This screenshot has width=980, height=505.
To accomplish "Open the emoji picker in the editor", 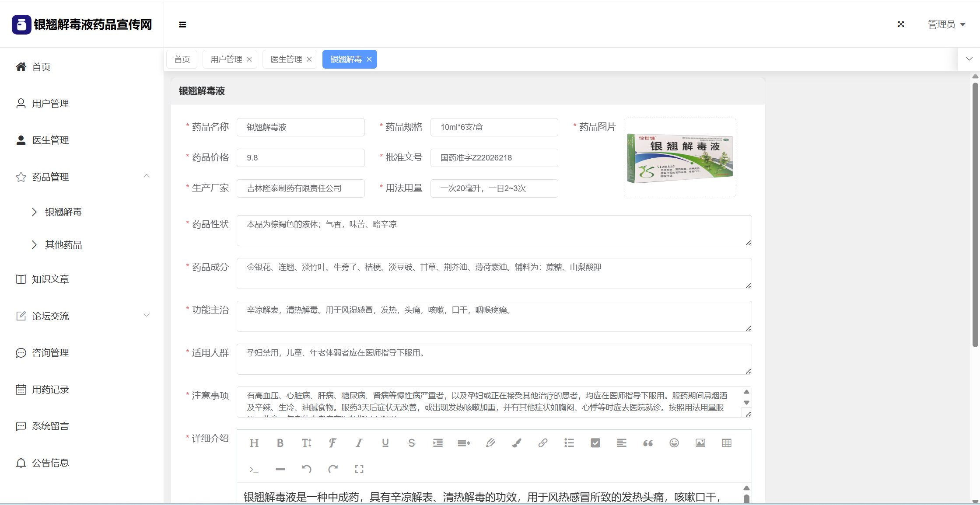I will [x=674, y=443].
